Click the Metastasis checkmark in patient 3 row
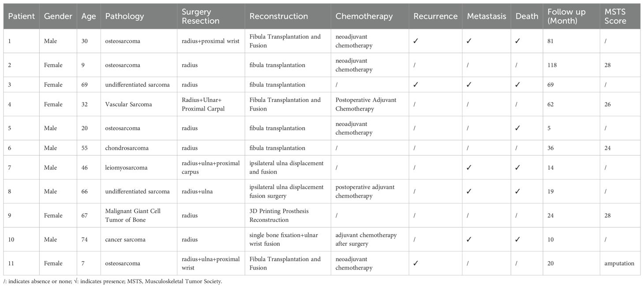 tap(470, 85)
